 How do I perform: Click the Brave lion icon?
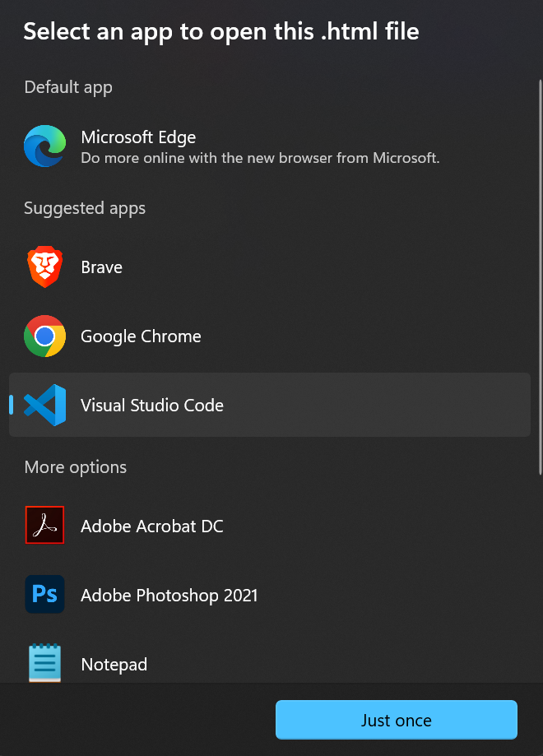[45, 267]
